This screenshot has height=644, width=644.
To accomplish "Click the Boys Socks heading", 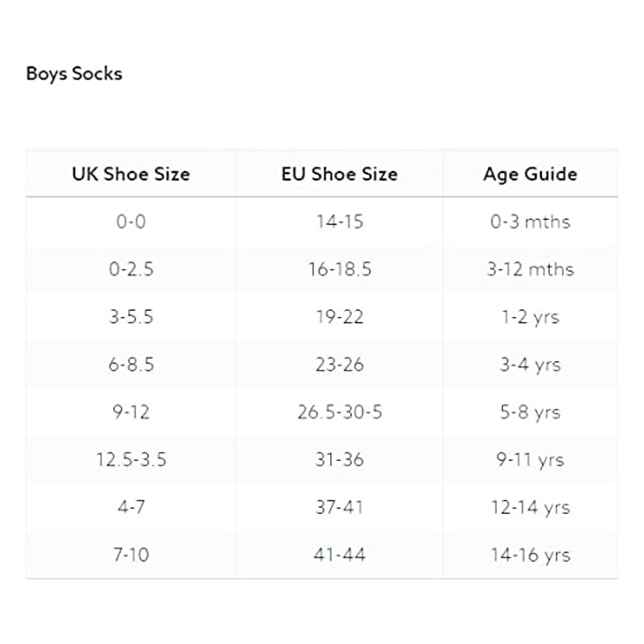I will tap(74, 74).
